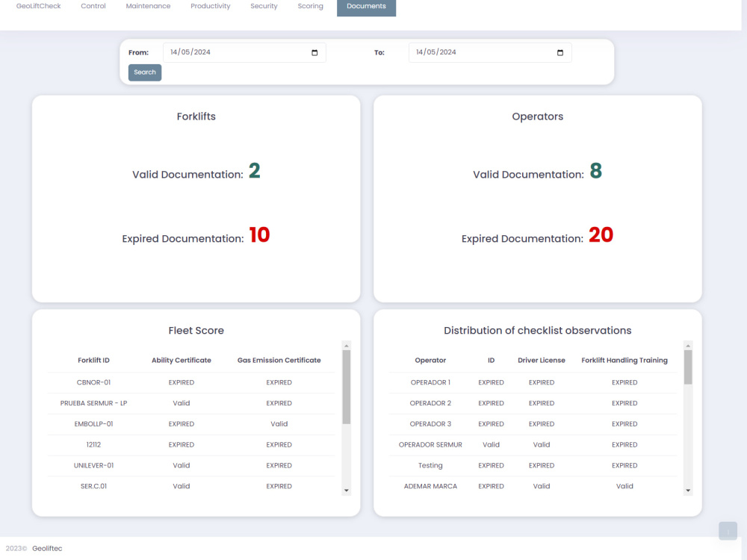Switch to the Control tab

[x=93, y=6]
